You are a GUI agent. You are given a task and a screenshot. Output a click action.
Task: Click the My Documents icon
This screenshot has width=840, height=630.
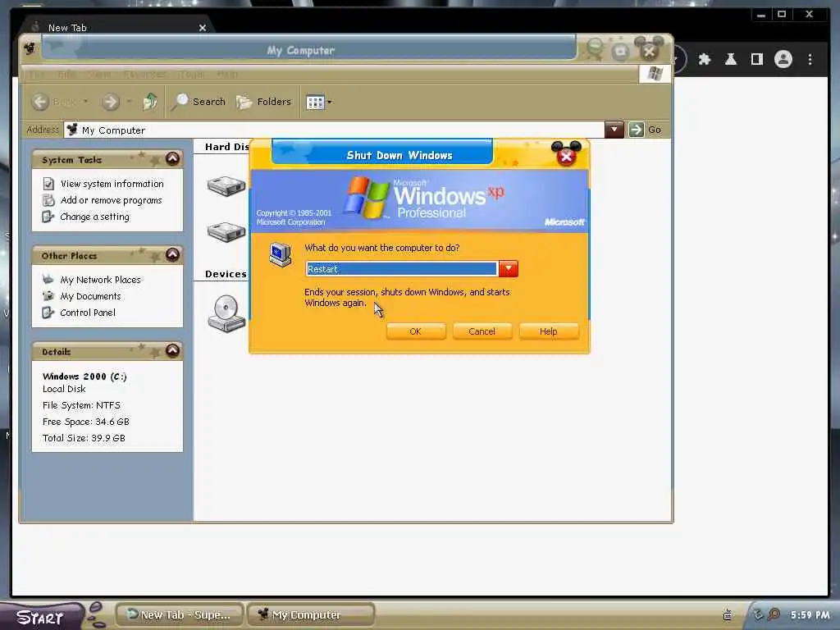[x=48, y=295]
